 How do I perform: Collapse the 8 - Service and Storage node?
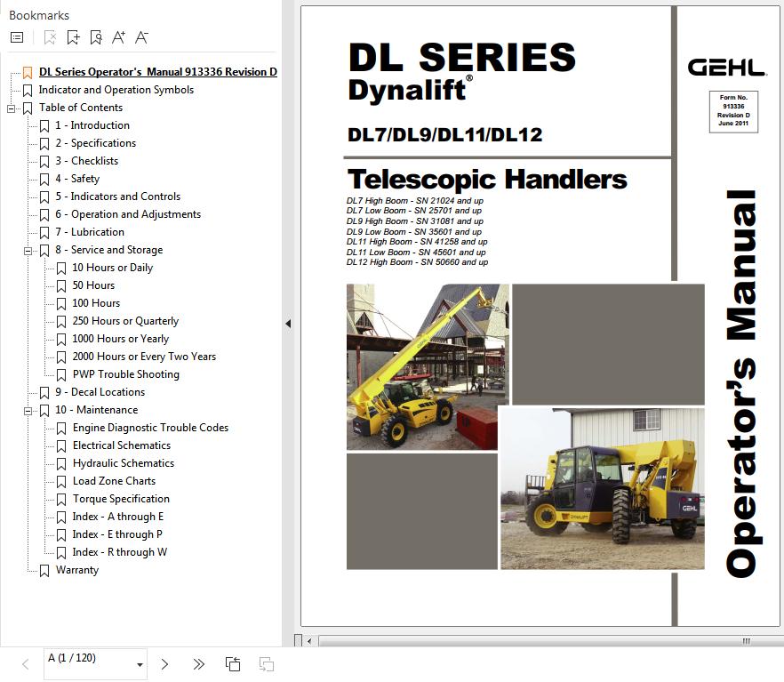click(x=28, y=251)
